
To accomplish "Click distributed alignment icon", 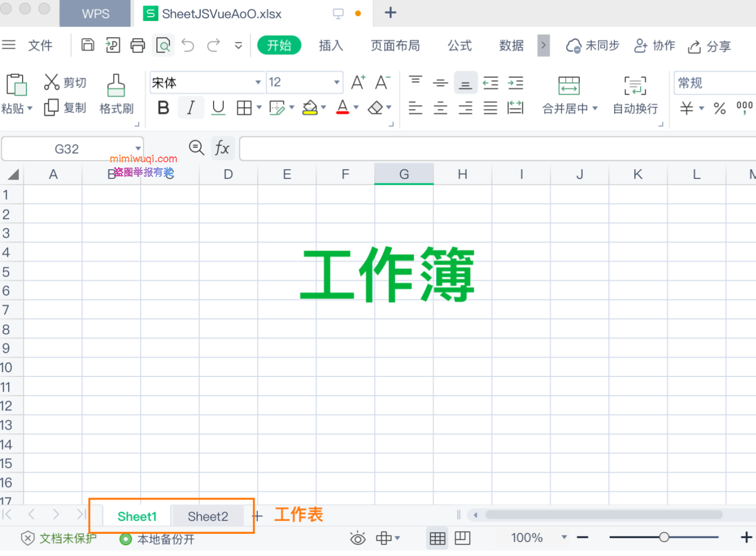I will [x=515, y=108].
